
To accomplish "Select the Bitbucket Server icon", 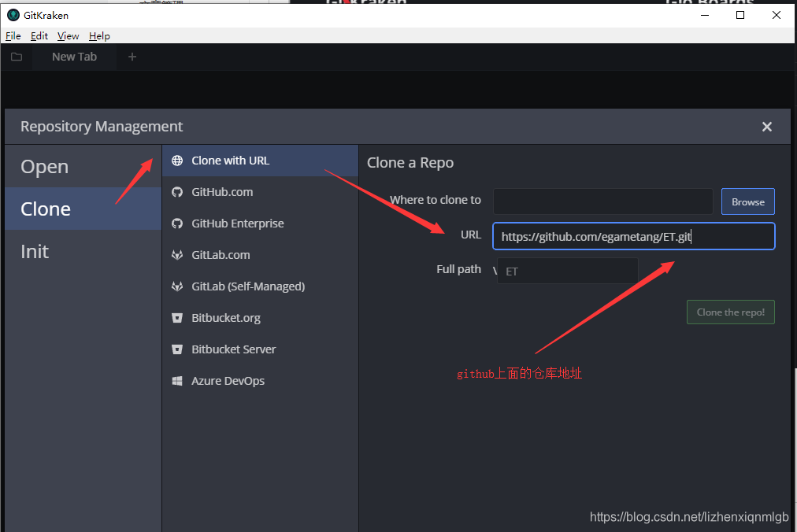I will point(177,349).
